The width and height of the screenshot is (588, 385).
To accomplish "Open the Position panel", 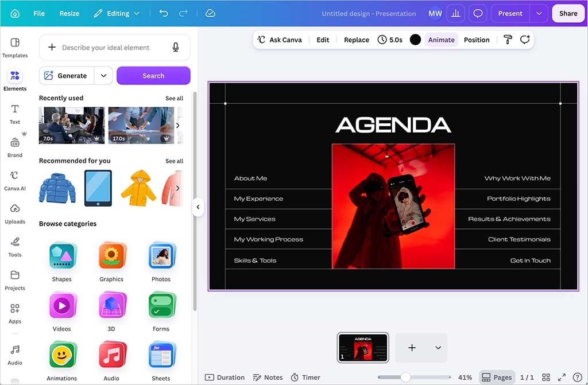I will click(477, 40).
